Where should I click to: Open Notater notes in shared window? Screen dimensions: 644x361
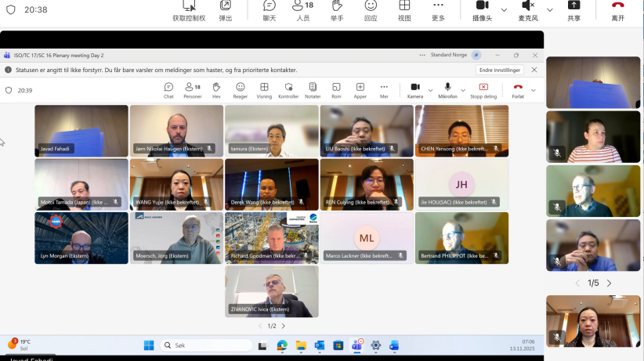pyautogui.click(x=313, y=90)
